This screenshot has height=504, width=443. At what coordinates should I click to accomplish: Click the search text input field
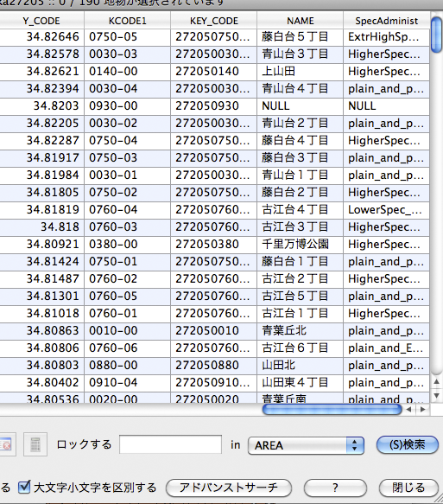click(170, 444)
